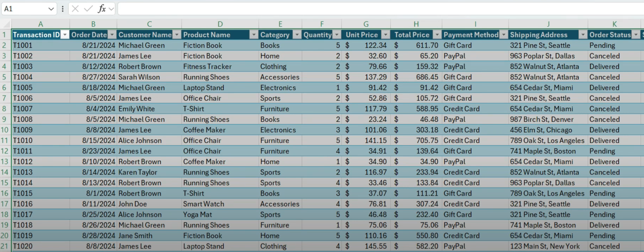644x252 pixels.
Task: Open the Category filter dropdown
Action: pyautogui.click(x=297, y=35)
